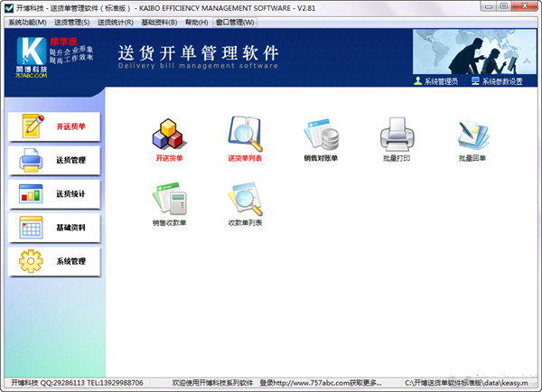Image resolution: width=542 pixels, height=392 pixels.
Task: Open the 销售对账单 icon
Action: (x=321, y=134)
